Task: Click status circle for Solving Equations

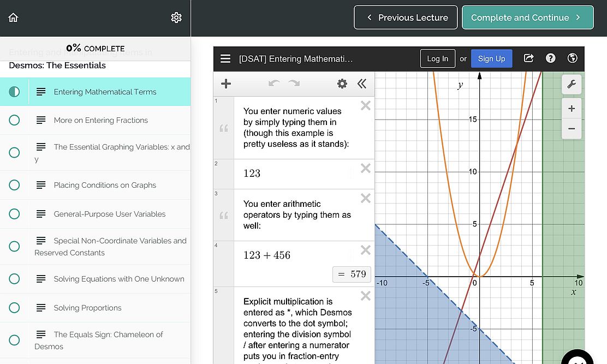Action: point(14,279)
